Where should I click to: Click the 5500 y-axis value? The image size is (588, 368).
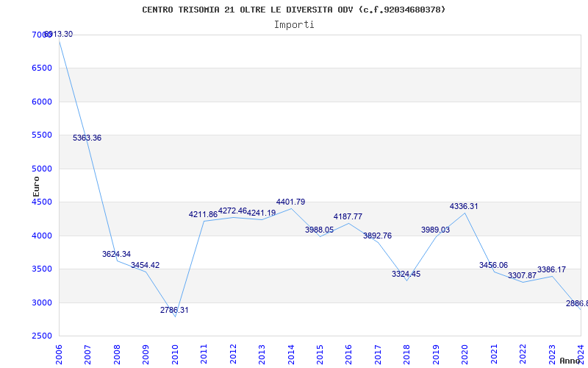pos(42,135)
